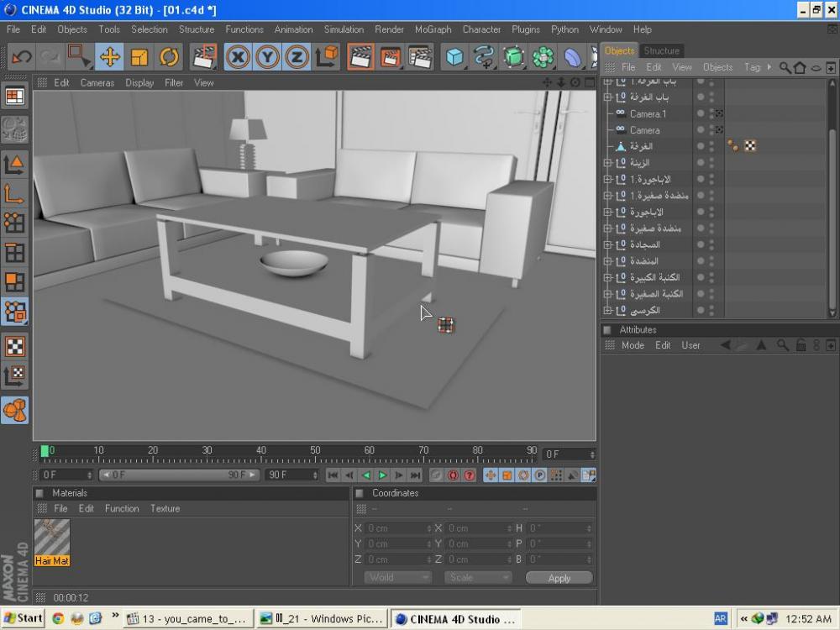Click the Undo arrow icon
840x630 pixels.
point(22,57)
